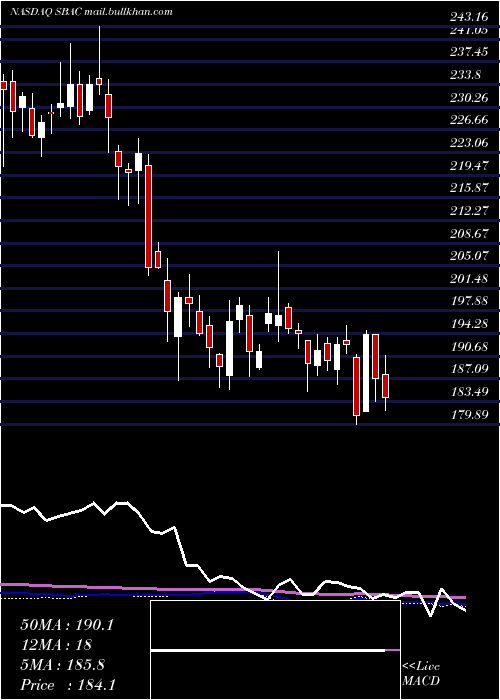500x700 pixels.
Task: Click the 237.45 price axis label
Action: tap(469, 52)
